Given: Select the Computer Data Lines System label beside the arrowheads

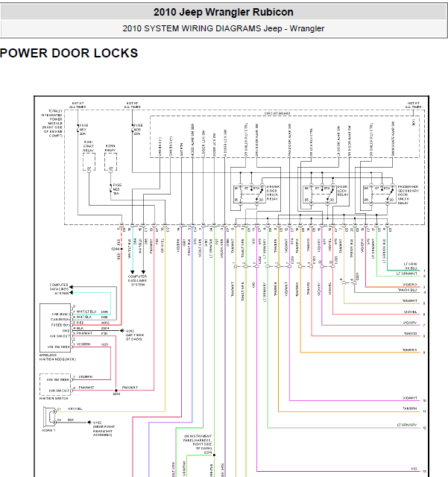Looking at the screenshot, I should coord(59,289).
